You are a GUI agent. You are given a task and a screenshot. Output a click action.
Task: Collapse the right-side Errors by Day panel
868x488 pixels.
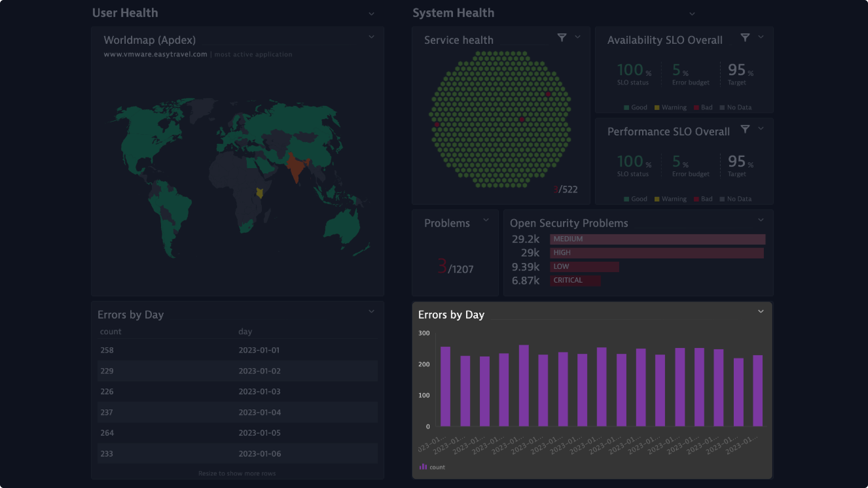click(x=761, y=312)
